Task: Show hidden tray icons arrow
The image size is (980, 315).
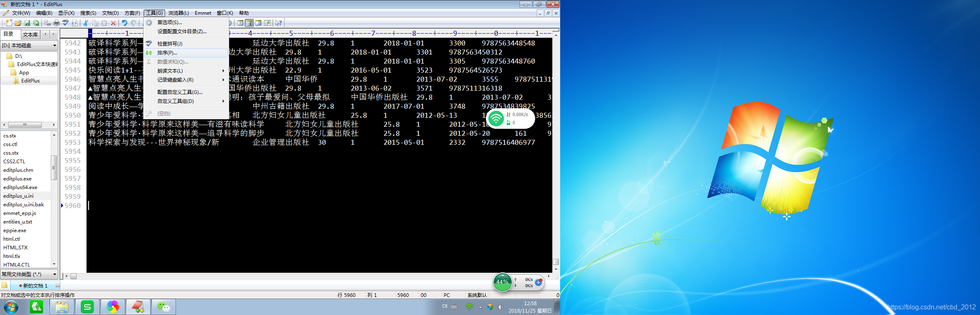Action: (x=480, y=307)
